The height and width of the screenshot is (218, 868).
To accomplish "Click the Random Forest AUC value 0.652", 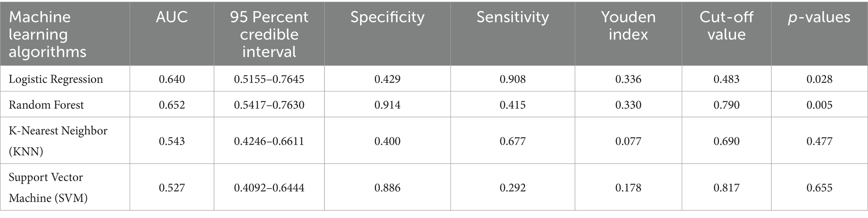I will click(x=172, y=105).
